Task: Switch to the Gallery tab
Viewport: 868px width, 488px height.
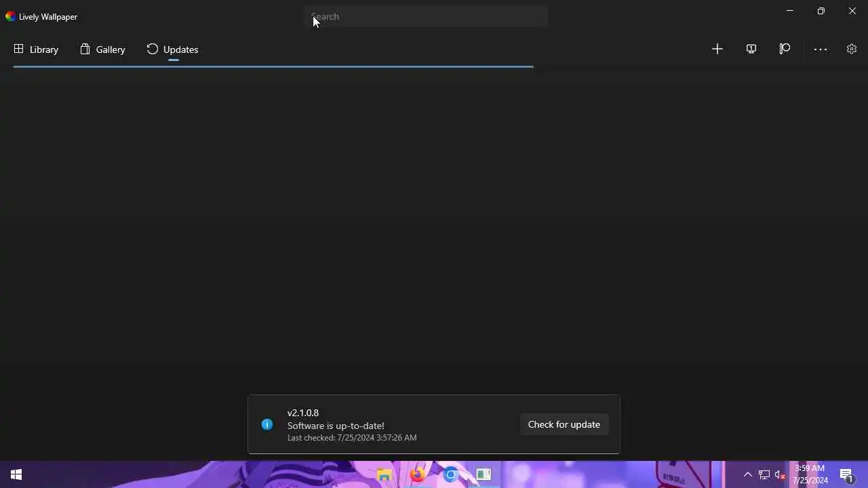Action: (102, 49)
